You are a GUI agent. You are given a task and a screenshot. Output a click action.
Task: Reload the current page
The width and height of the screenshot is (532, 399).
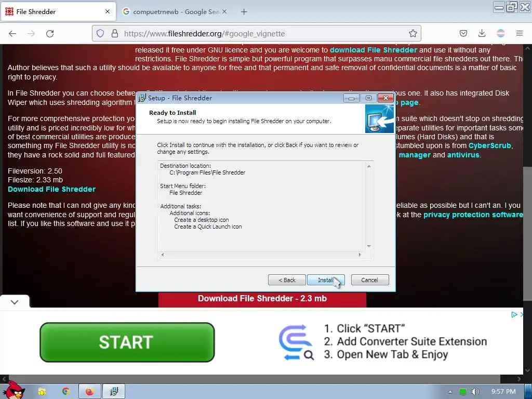[x=50, y=34]
